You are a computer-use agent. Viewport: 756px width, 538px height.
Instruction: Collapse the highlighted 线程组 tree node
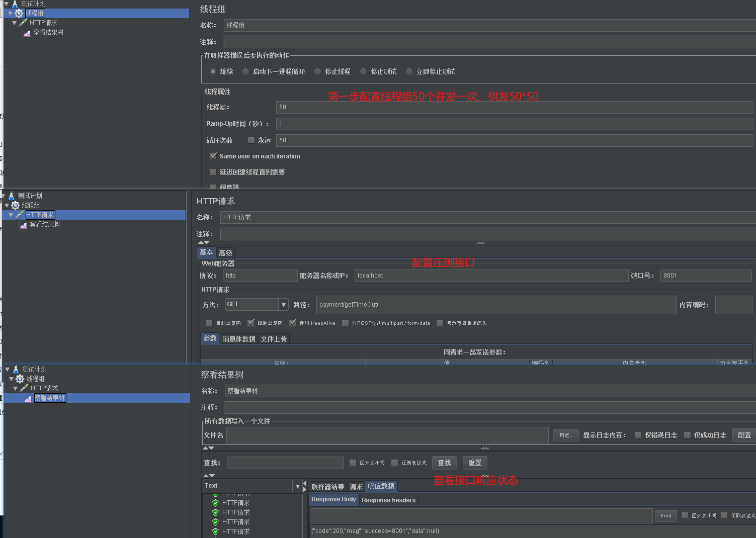tap(10, 13)
